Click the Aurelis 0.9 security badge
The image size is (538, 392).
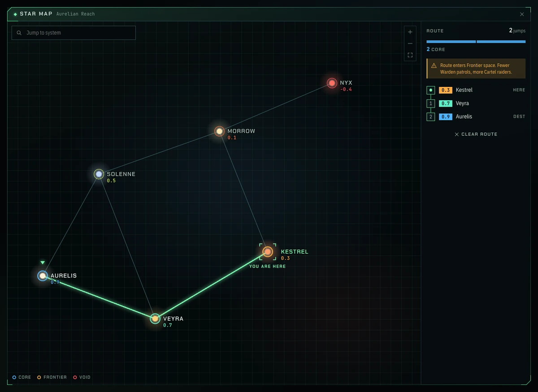(446, 116)
